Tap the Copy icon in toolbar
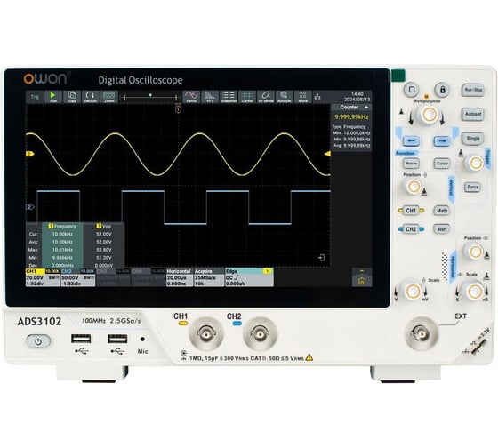The image size is (498, 448). pyautogui.click(x=72, y=97)
